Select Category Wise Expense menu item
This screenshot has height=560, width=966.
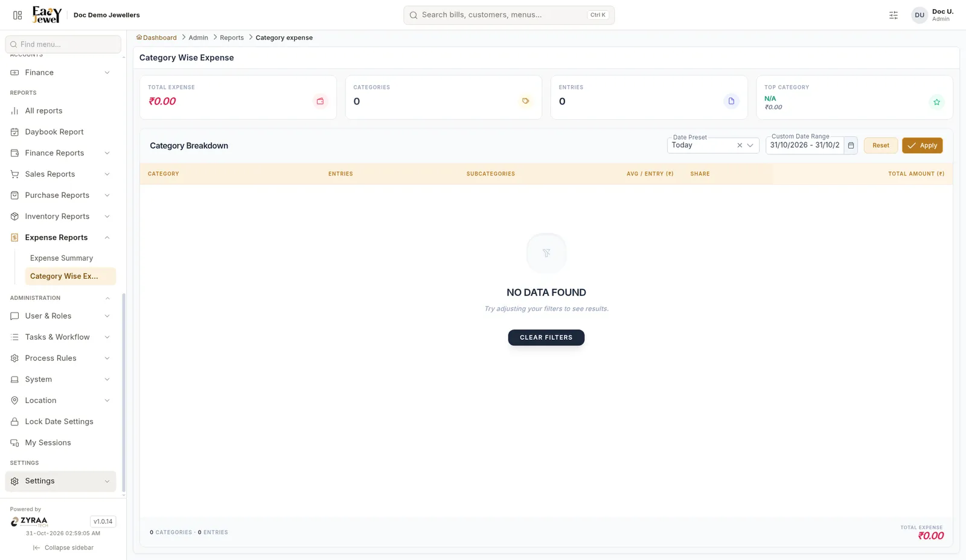[x=70, y=276]
